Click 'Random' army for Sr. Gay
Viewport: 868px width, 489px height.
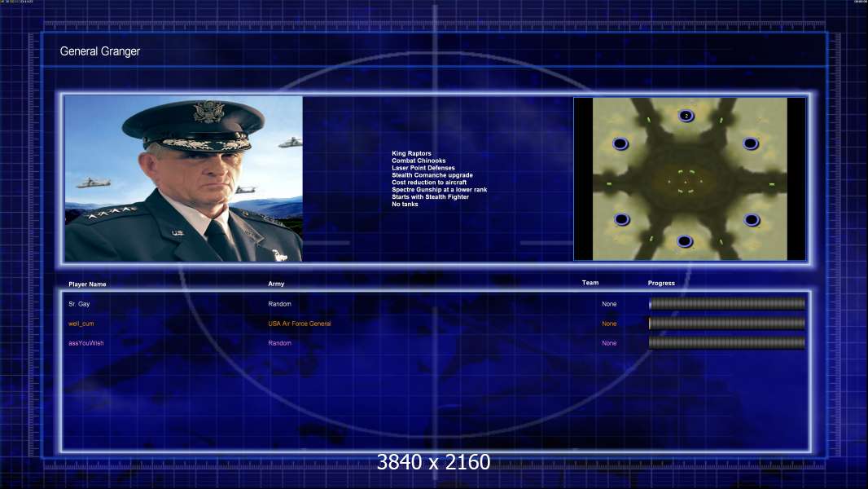coord(279,304)
